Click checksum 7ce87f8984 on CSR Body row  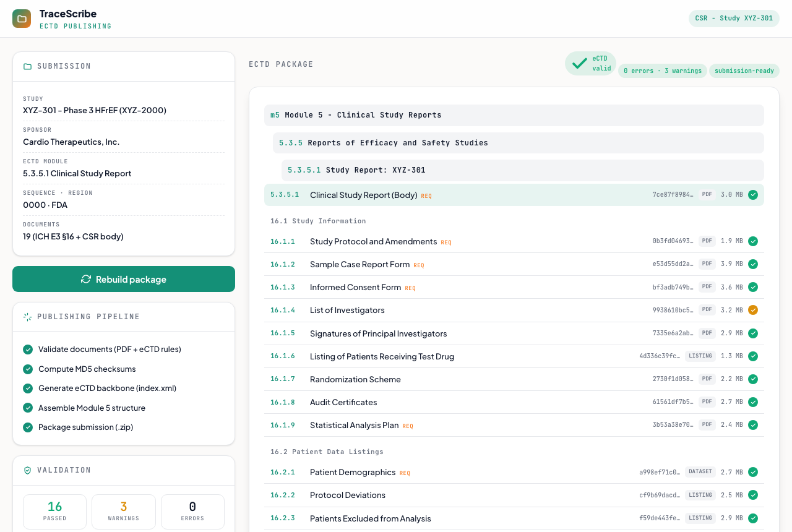pos(673,195)
